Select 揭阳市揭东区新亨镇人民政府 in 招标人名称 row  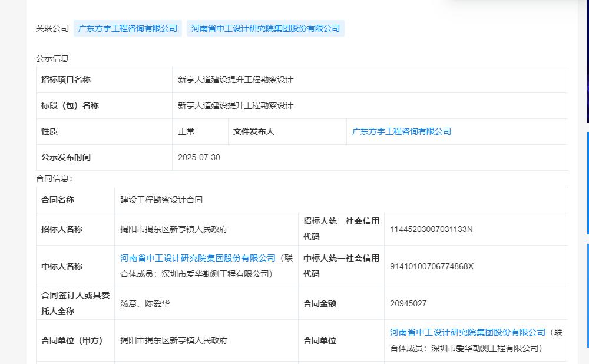point(174,229)
